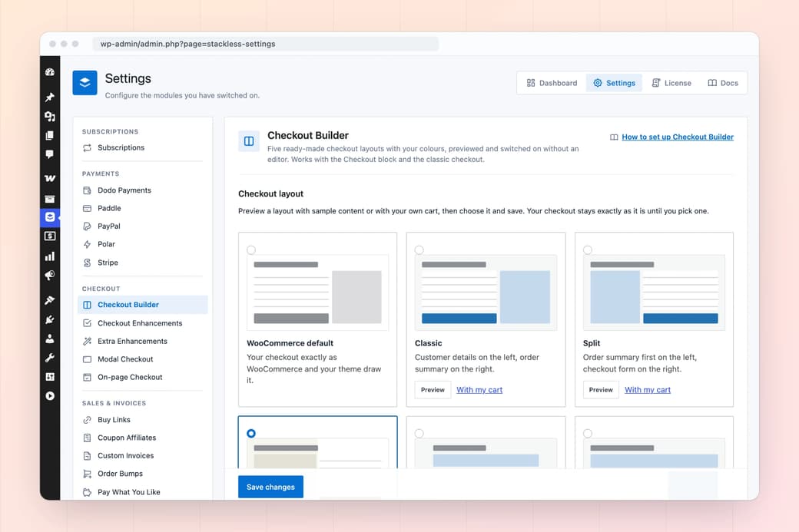799x532 pixels.
Task: Click the Classic layout thumbnail
Action: (486, 292)
